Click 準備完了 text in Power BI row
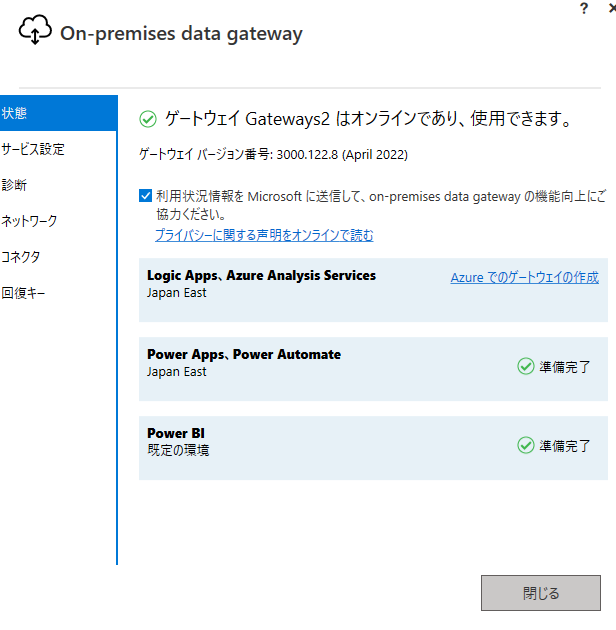 [565, 446]
